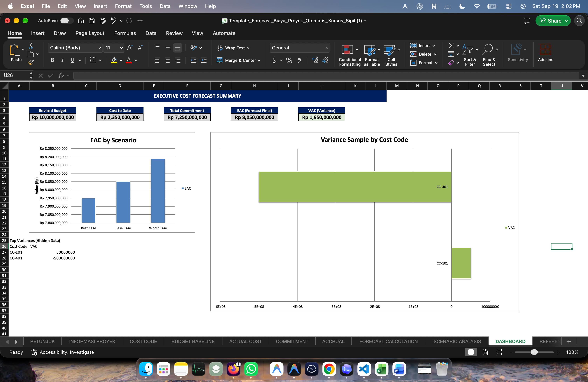Click the Name Box showing U26
This screenshot has height=382, width=588.
[15, 75]
